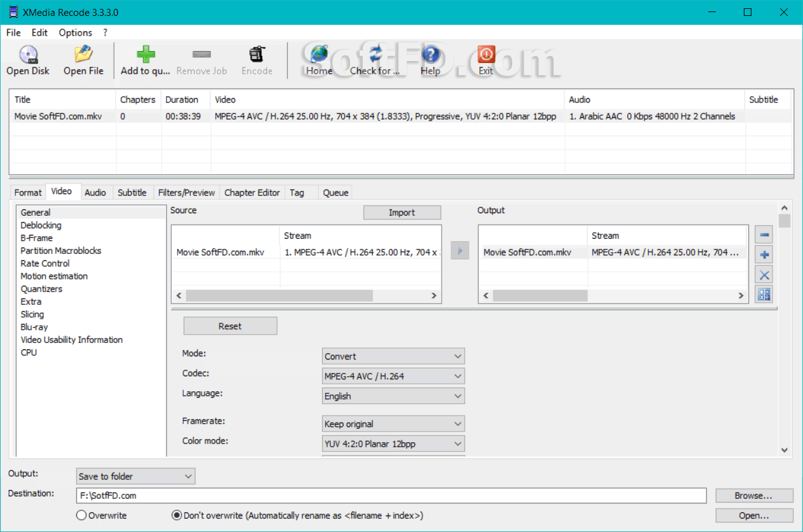This screenshot has height=532, width=803.
Task: Open the Mode dropdown showing Convert
Action: (393, 356)
